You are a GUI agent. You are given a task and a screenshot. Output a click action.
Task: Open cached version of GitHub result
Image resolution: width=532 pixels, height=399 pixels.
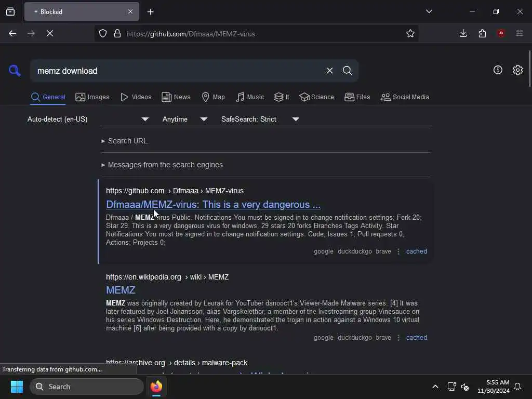click(417, 251)
